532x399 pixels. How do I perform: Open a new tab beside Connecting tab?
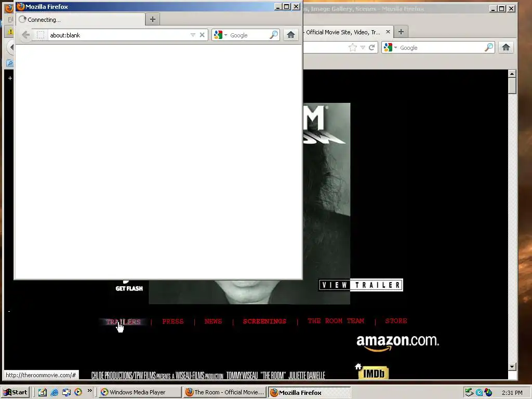pos(153,19)
